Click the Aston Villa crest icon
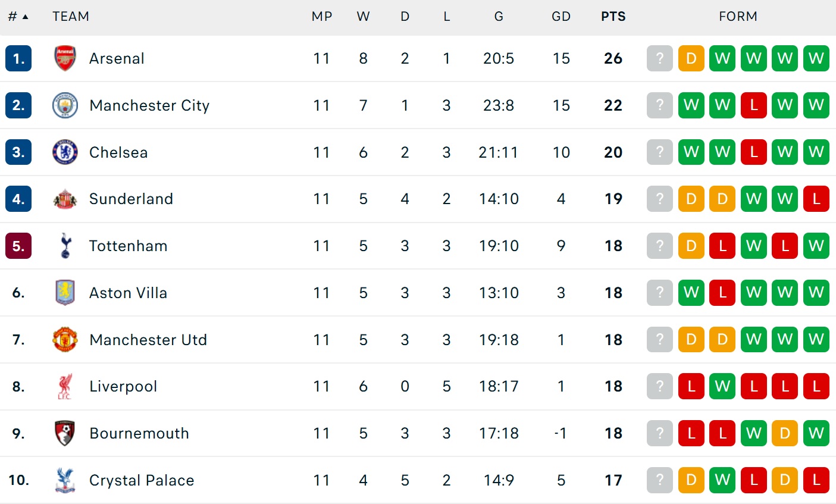 (65, 293)
